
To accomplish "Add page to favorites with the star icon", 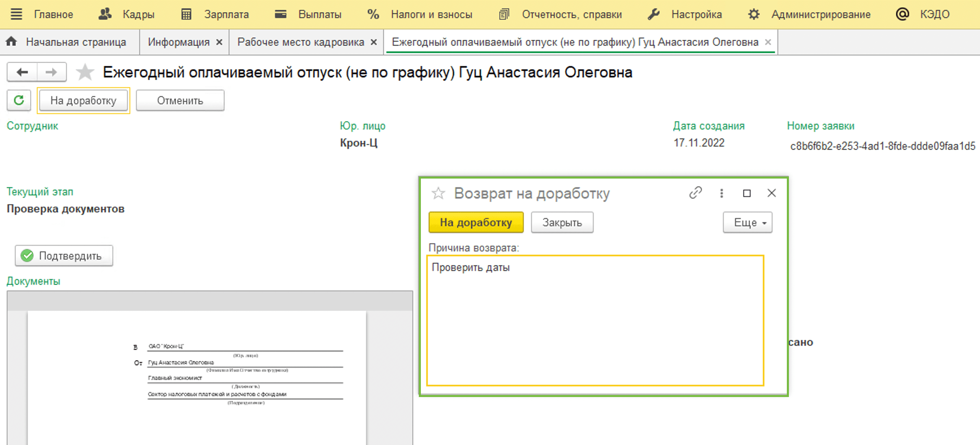I will pos(85,72).
